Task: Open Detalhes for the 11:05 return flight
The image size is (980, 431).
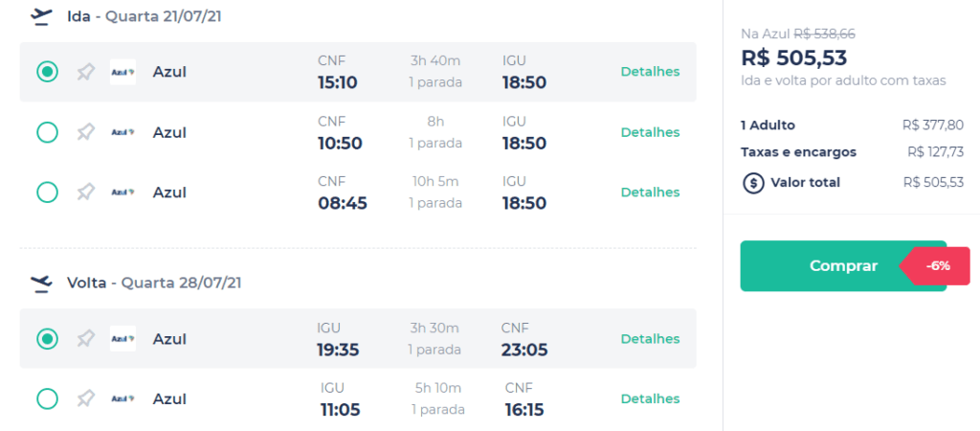Action: tap(650, 398)
